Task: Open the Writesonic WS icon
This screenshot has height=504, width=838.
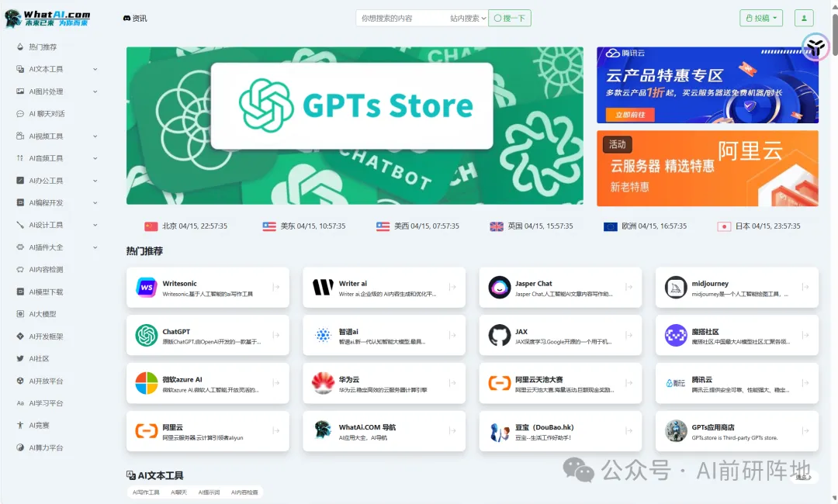Action: 147,288
